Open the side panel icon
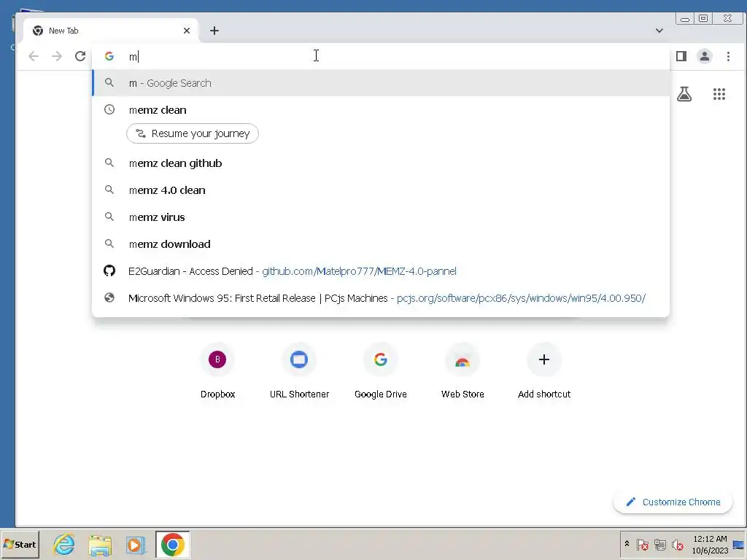The image size is (747, 560). (681, 56)
